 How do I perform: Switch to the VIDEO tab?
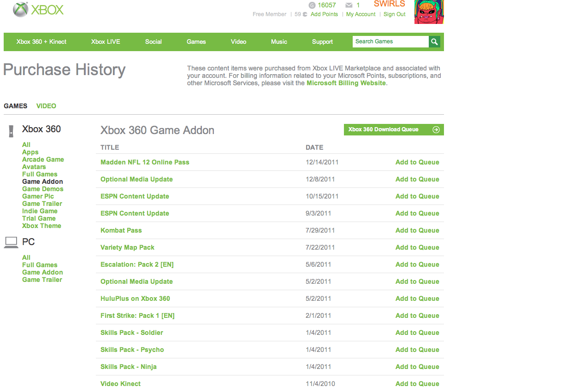46,106
